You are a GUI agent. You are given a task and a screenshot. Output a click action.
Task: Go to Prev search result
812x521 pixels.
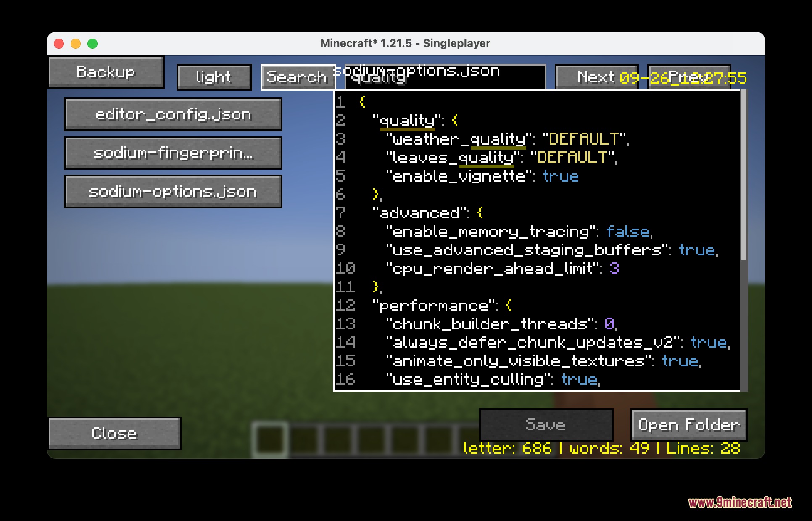[x=689, y=77]
